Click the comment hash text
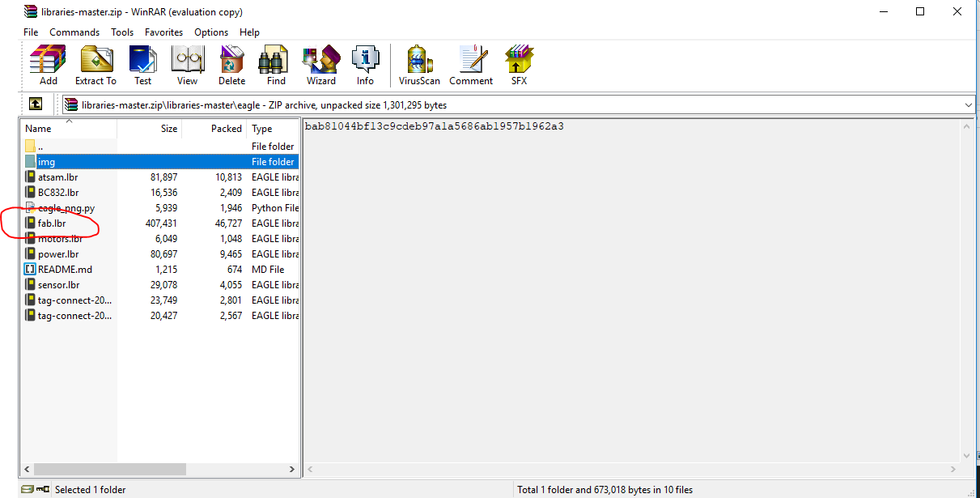Image resolution: width=980 pixels, height=498 pixels. point(435,126)
